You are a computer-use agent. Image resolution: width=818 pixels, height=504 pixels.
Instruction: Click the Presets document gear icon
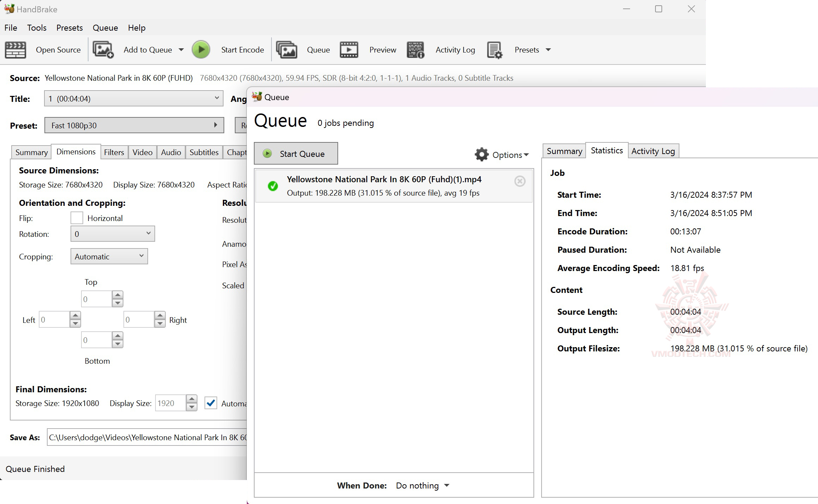(494, 50)
